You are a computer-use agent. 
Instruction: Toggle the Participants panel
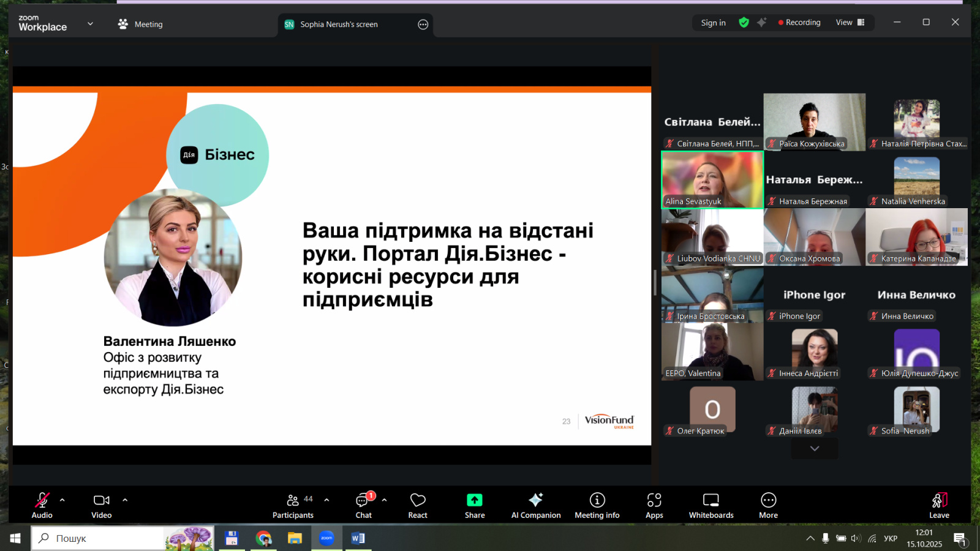293,501
